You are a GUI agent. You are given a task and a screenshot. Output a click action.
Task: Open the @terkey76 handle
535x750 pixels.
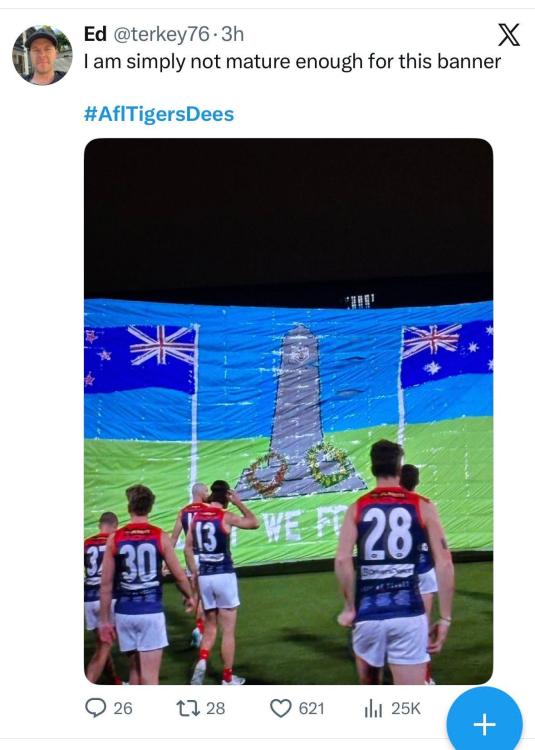(x=161, y=34)
